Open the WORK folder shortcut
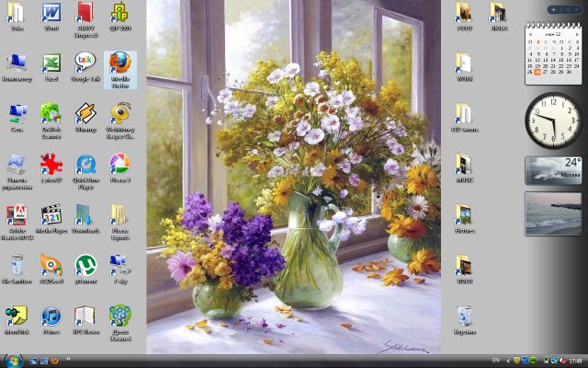This screenshot has width=588, height=368. point(465,67)
